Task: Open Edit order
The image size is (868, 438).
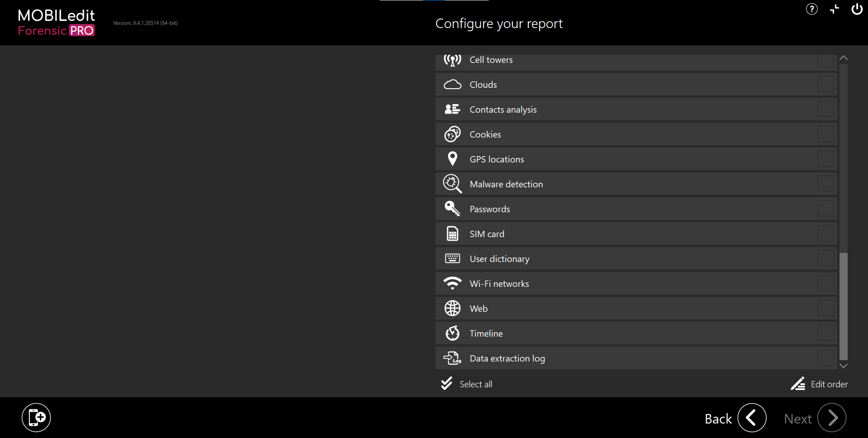Action: (820, 384)
